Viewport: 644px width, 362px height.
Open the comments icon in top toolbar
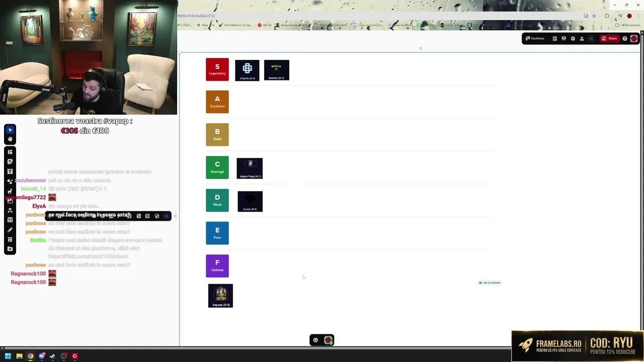[573, 39]
